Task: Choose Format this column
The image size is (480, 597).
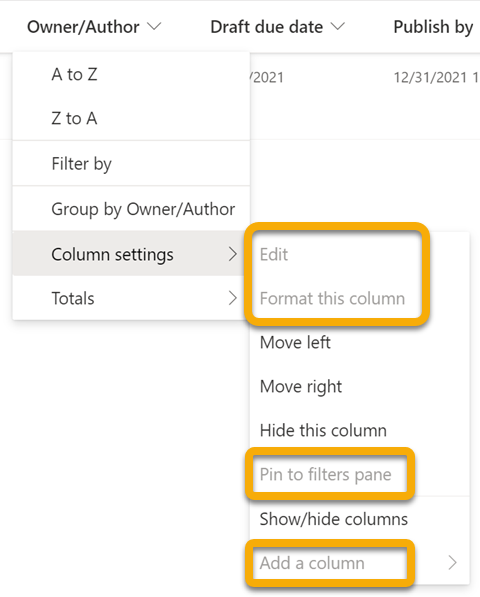Action: point(332,298)
